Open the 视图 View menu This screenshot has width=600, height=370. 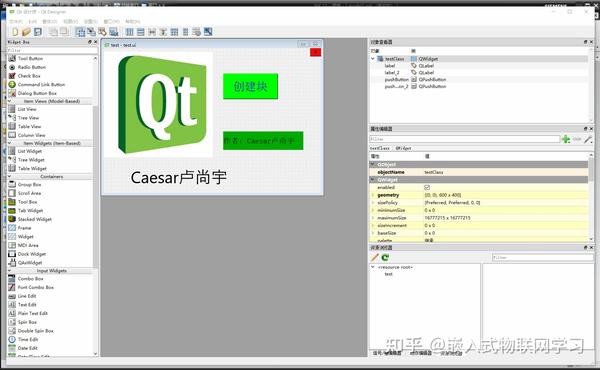(x=70, y=21)
